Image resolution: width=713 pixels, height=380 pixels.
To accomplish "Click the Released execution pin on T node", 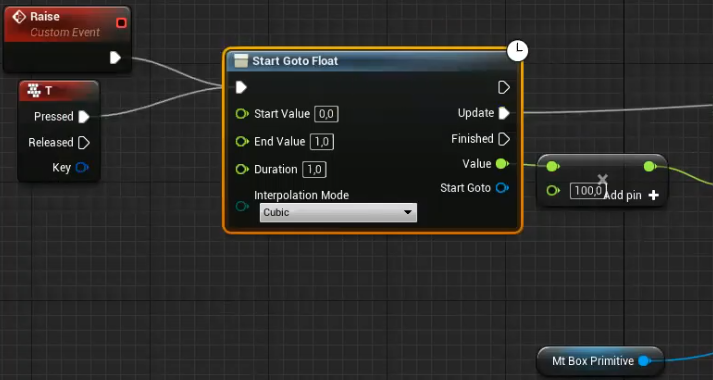I will 84,143.
